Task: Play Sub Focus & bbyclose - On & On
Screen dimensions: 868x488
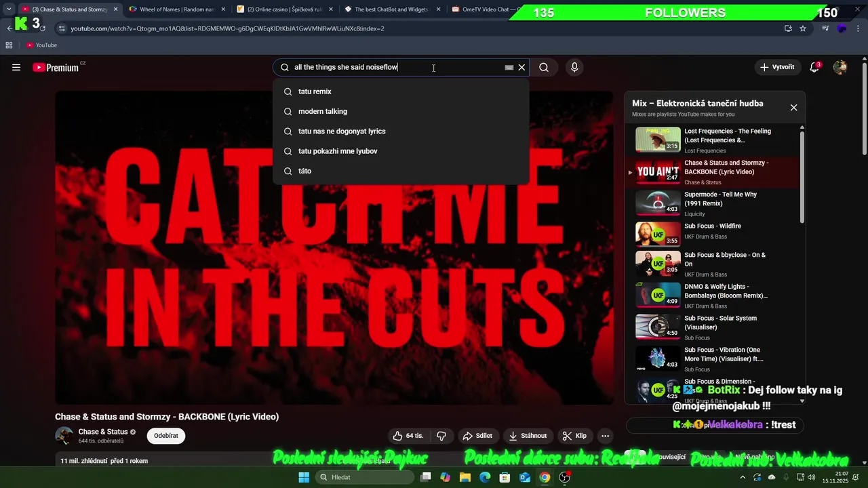Action: tap(712, 264)
